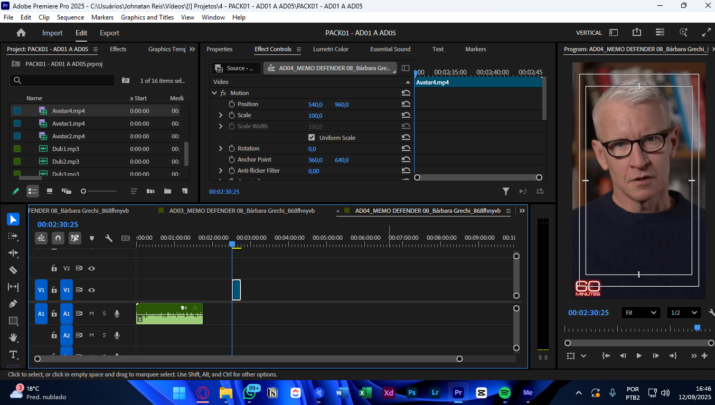Expand the Scale property

pos(221,115)
